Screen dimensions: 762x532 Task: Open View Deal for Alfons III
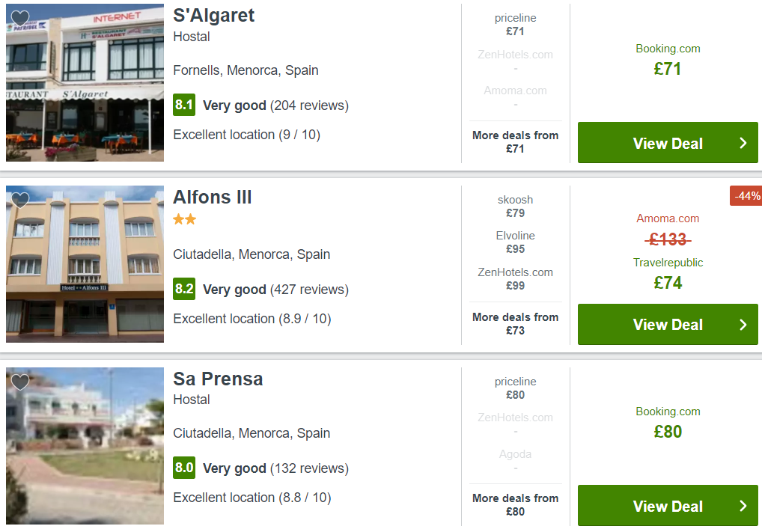(x=667, y=324)
